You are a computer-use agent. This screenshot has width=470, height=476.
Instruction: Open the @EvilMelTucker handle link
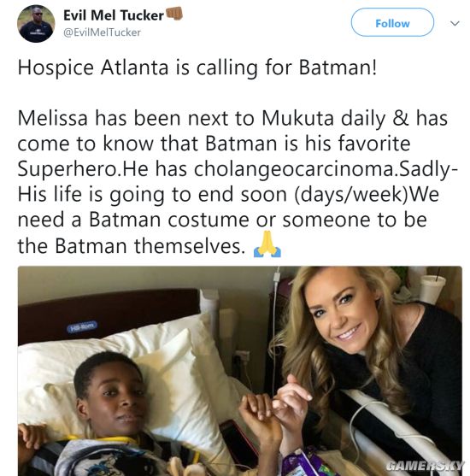(x=102, y=32)
